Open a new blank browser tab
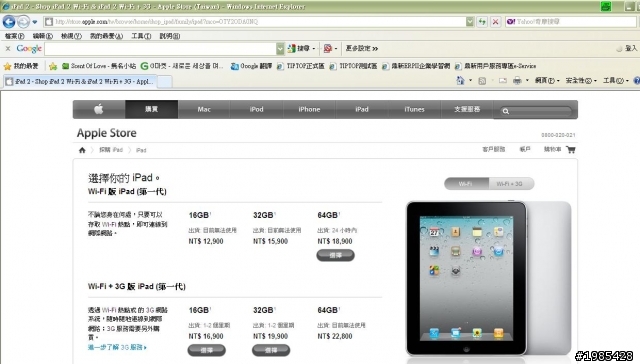The image size is (640, 364). 164,82
